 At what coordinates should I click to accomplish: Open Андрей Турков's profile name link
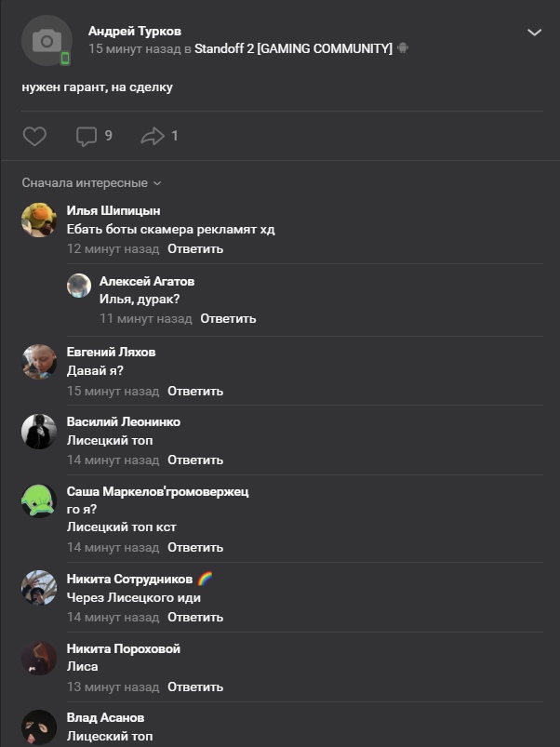coord(135,32)
